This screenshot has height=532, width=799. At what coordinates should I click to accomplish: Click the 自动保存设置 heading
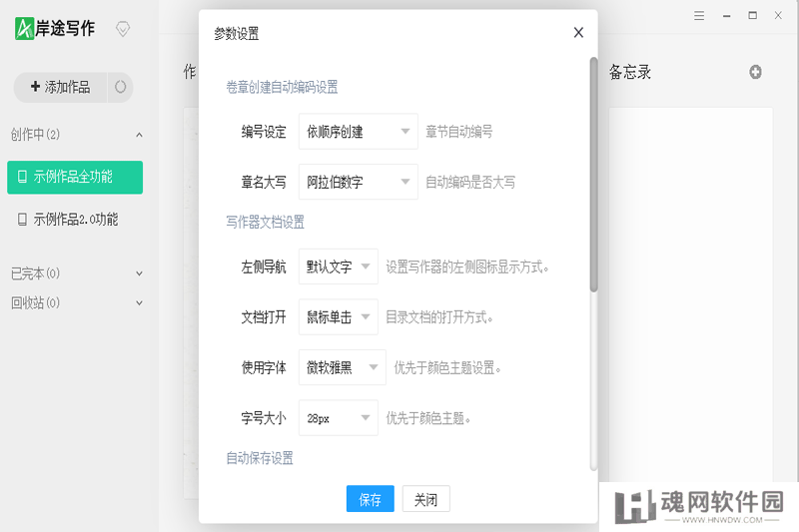click(260, 458)
